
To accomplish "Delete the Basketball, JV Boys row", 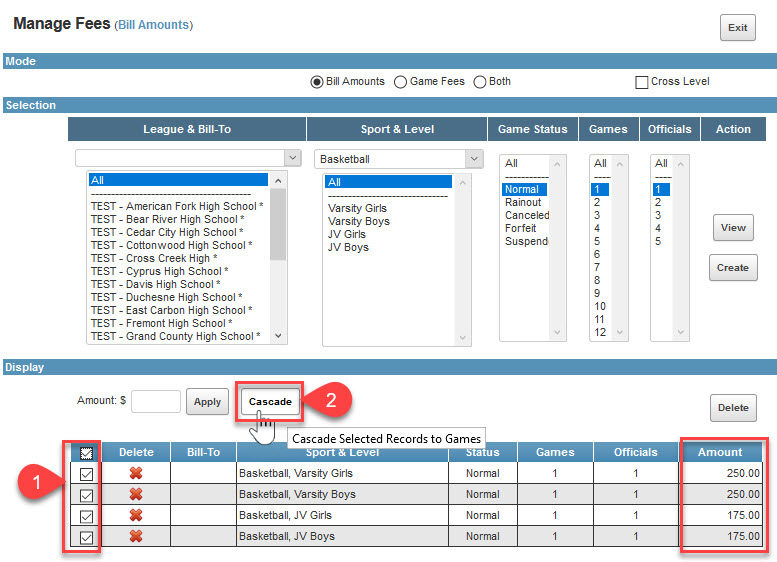I will [136, 536].
